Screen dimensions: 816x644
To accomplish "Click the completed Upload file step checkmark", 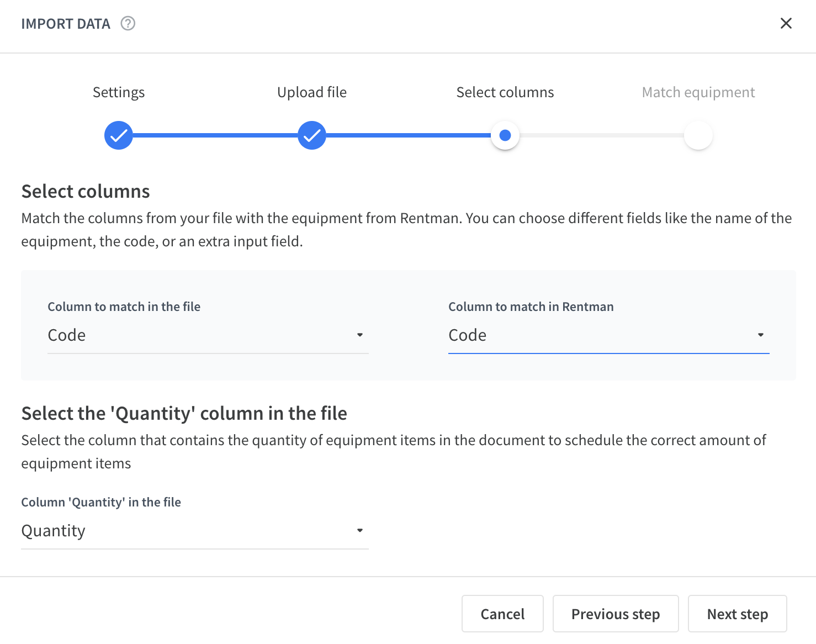I will tap(312, 135).
